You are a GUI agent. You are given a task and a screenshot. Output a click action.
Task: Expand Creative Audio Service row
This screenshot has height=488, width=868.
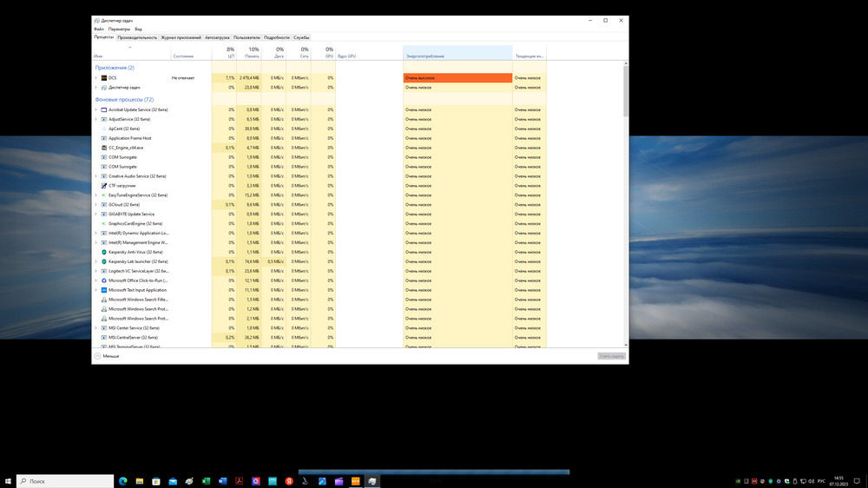pos(95,176)
